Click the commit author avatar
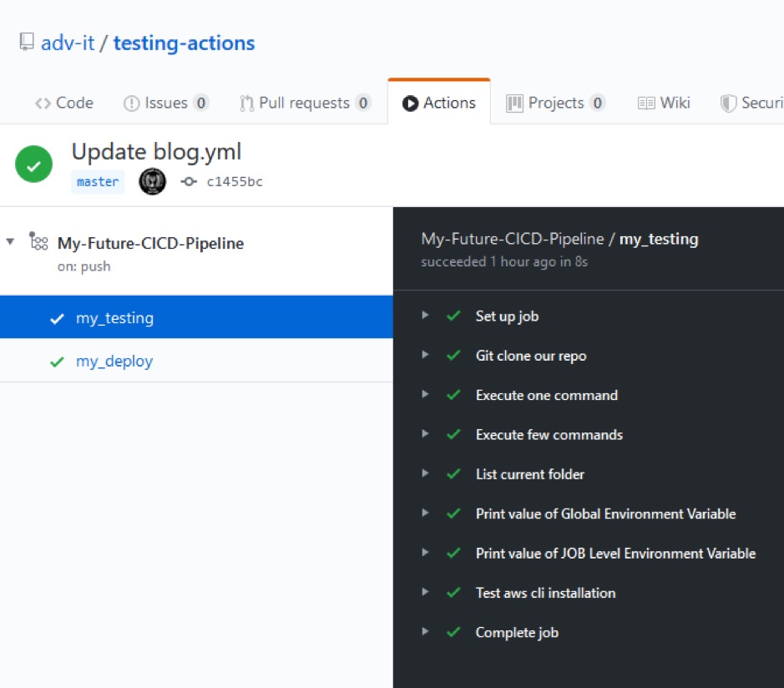 [152, 181]
